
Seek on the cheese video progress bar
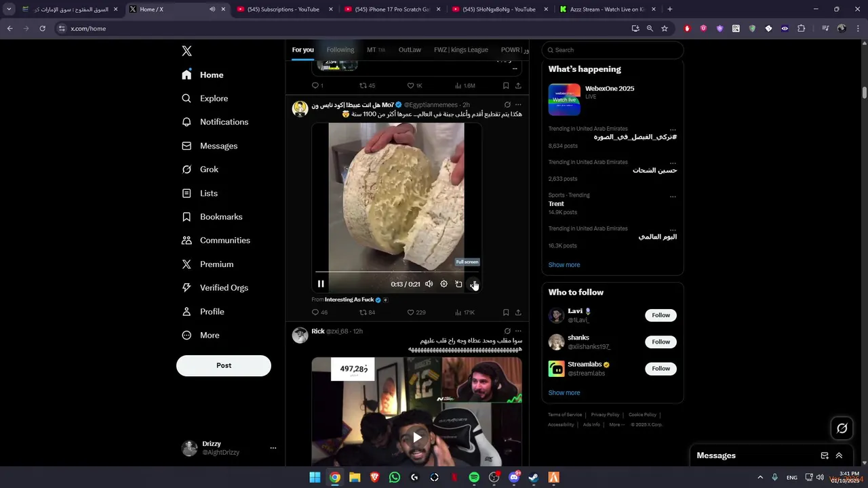coord(397,272)
